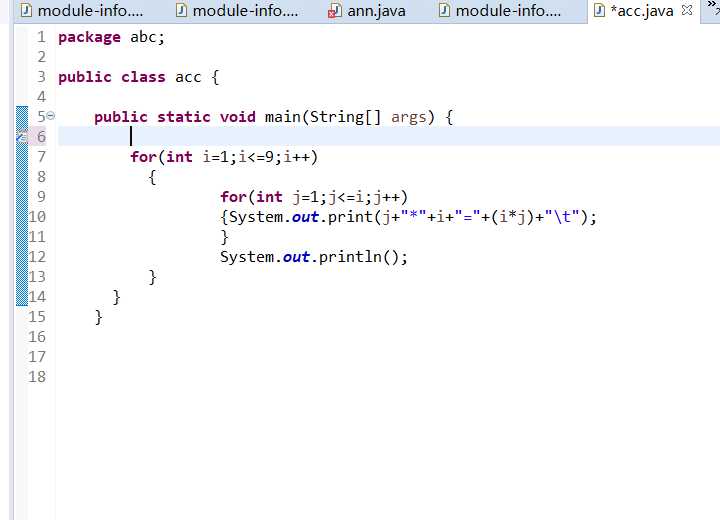Click the closing brace on line 15
This screenshot has height=520, width=720.
(98, 317)
